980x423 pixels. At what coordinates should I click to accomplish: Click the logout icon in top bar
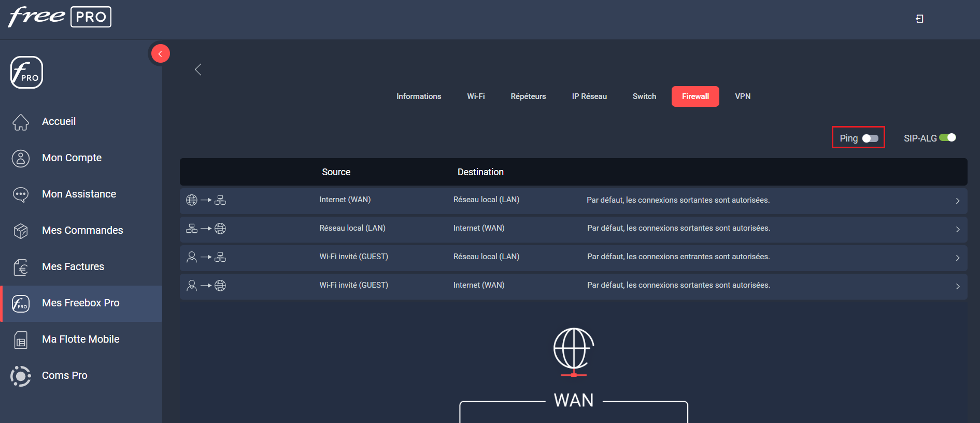[919, 19]
